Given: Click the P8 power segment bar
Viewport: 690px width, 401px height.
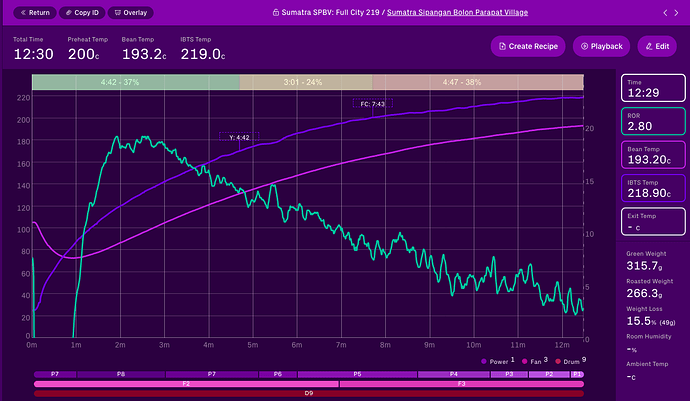Looking at the screenshot, I should click(x=121, y=373).
